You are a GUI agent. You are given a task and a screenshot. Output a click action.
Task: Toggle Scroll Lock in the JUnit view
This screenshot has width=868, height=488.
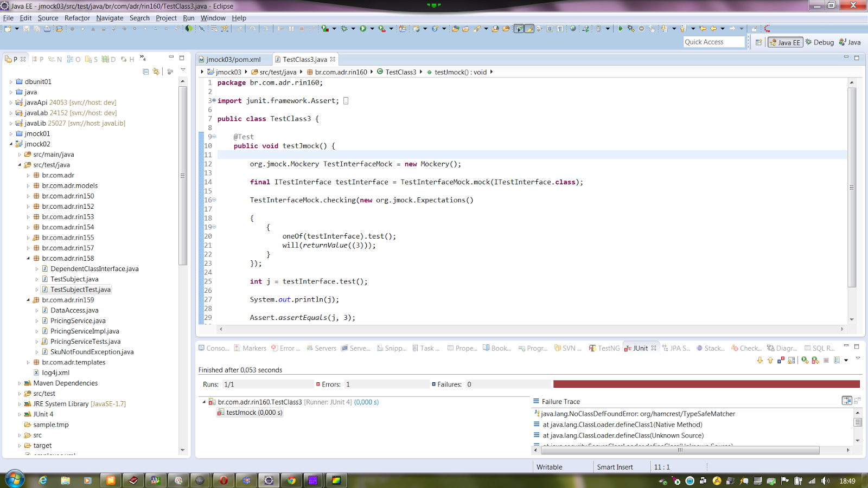791,359
